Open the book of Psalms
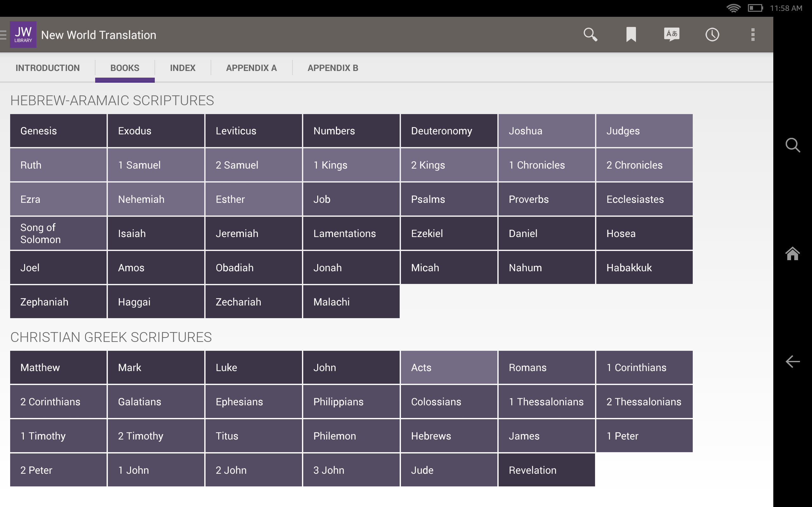This screenshot has width=812, height=507. tap(449, 199)
